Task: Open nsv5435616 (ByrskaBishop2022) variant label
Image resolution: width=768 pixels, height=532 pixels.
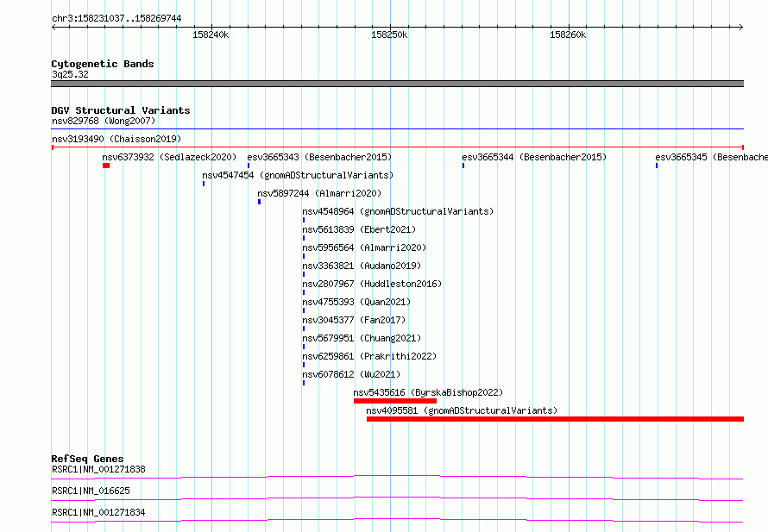Action: pyautogui.click(x=428, y=392)
